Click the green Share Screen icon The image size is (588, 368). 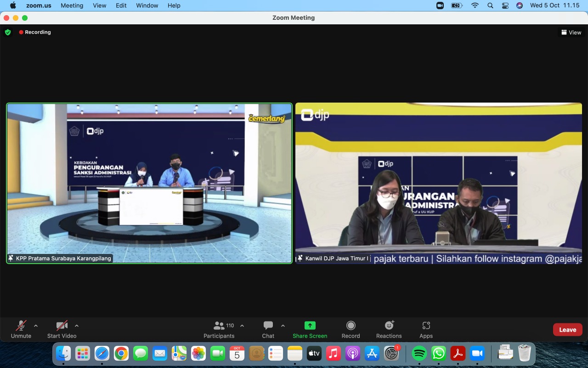pyautogui.click(x=310, y=326)
